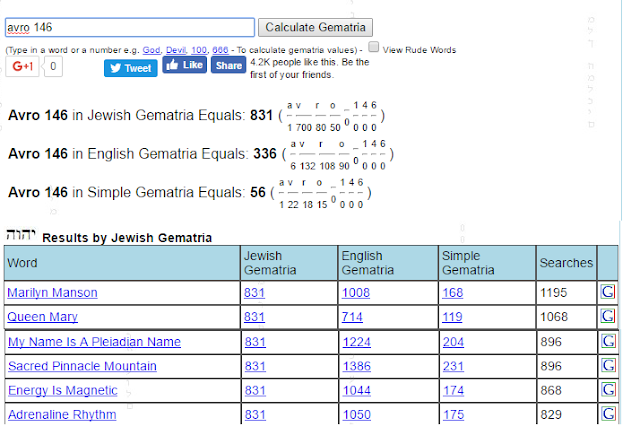Click searches count 1068
Viewport: 640px width, 444px height.
click(x=554, y=317)
